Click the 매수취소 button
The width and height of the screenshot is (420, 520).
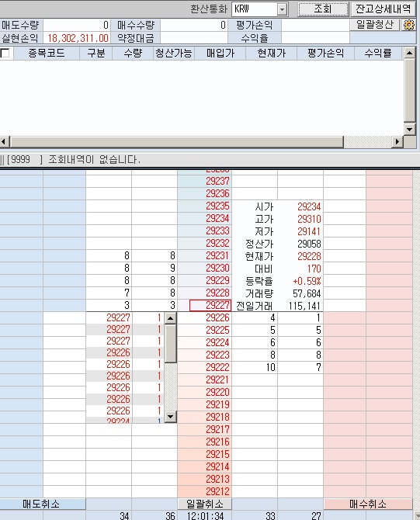[368, 504]
